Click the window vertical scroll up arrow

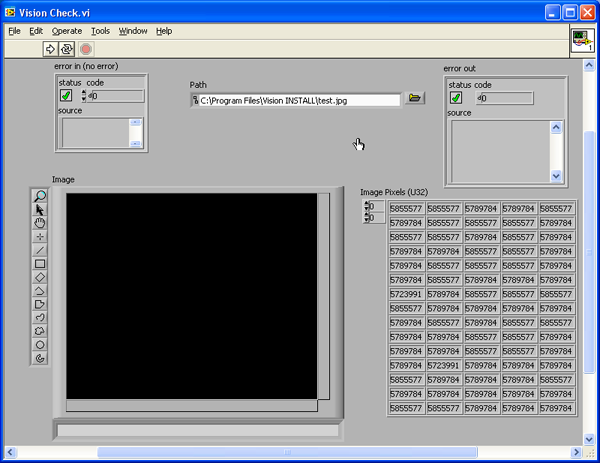[589, 65]
